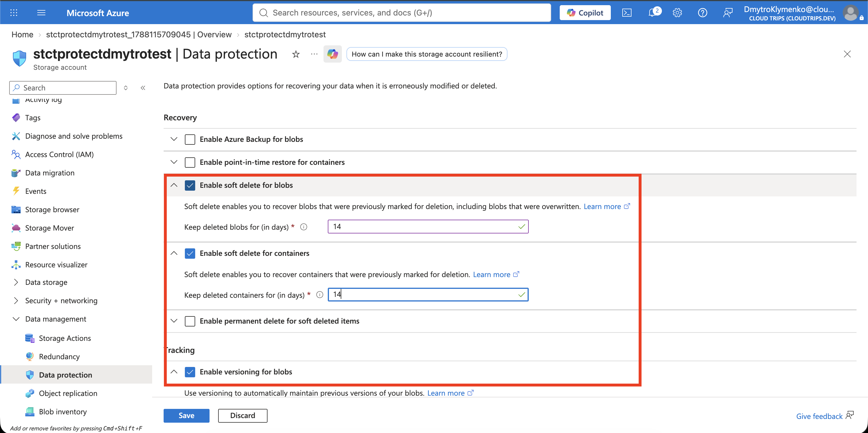The image size is (868, 433).
Task: Expand Data storage in sidebar
Action: pyautogui.click(x=16, y=282)
